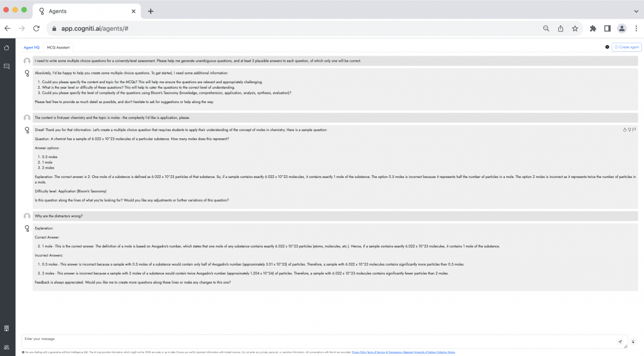
Task: Click the info icon next to Create agent
Action: pyautogui.click(x=607, y=47)
